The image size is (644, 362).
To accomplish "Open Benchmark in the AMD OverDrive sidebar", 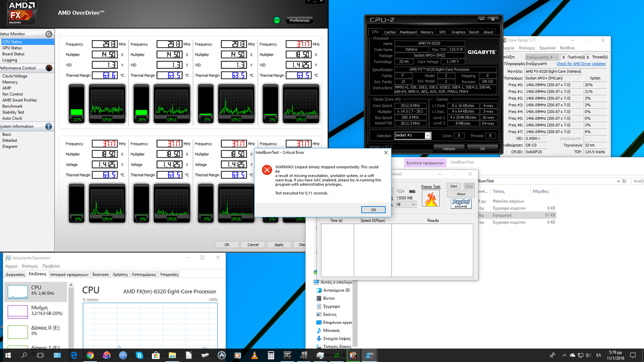I will [x=13, y=106].
